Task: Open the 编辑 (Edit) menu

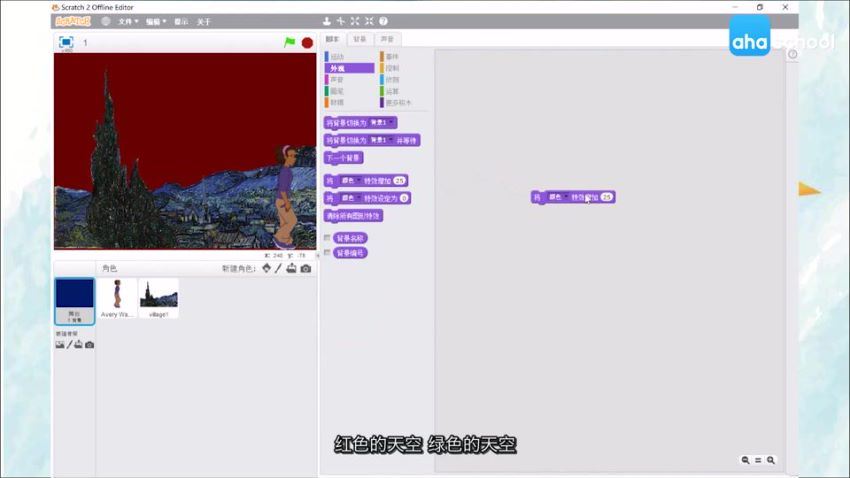Action: [156, 22]
